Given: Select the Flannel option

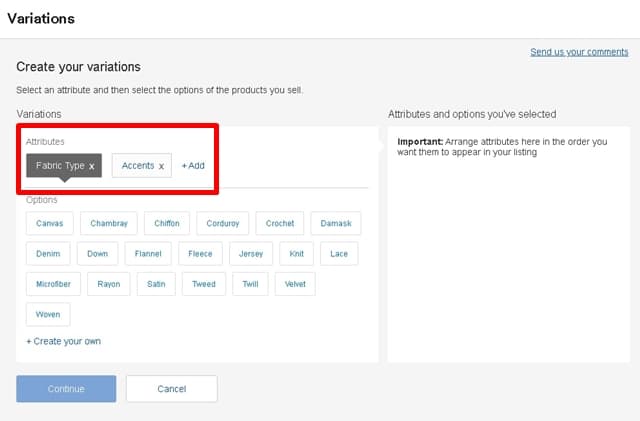Looking at the screenshot, I should (148, 254).
